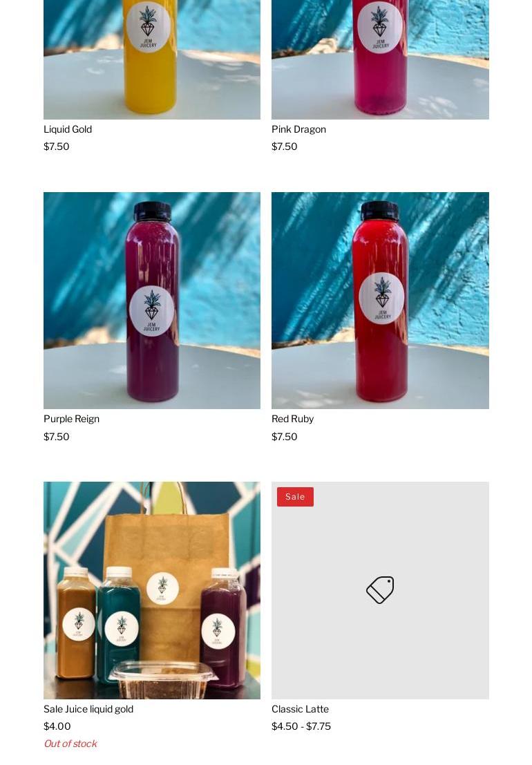Click the Liquid Gold product title
Viewport: 532px width, 765px height.
(68, 129)
